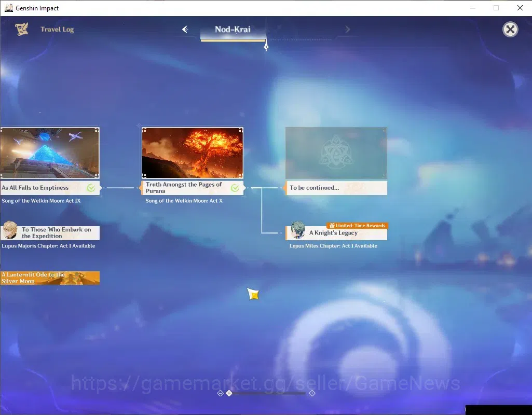This screenshot has height=415, width=532.
Task: Click blond character portrait for Expedition quest
Action: coord(9,230)
